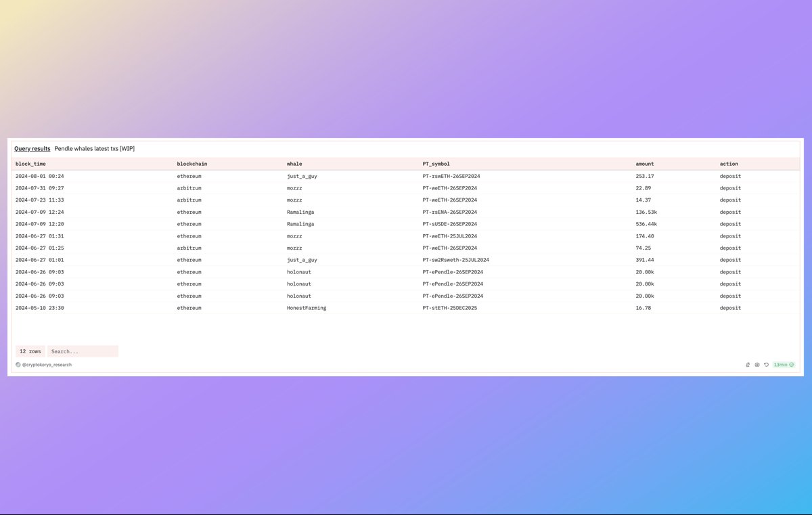This screenshot has height=515, width=812.
Task: Sort by action column header
Action: [x=729, y=164]
